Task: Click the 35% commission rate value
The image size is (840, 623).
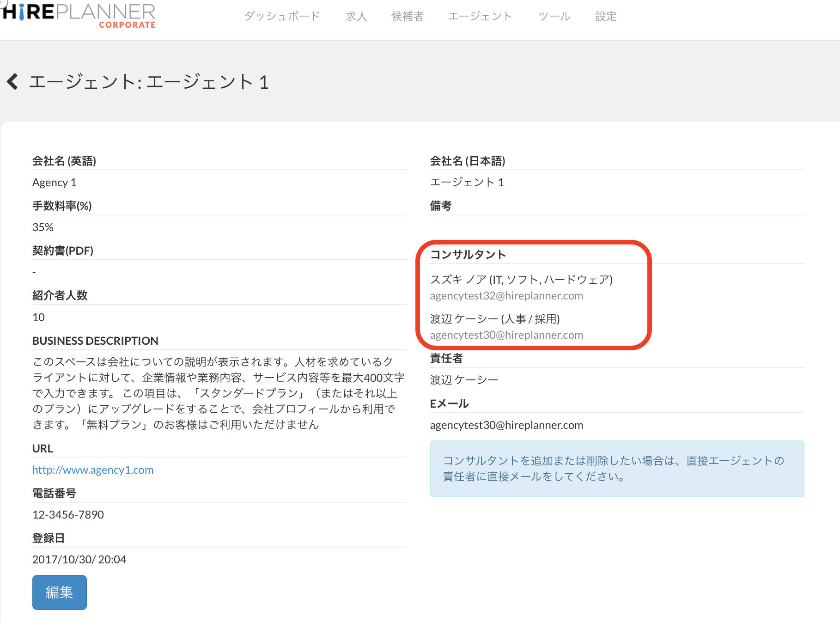Action: tap(43, 227)
